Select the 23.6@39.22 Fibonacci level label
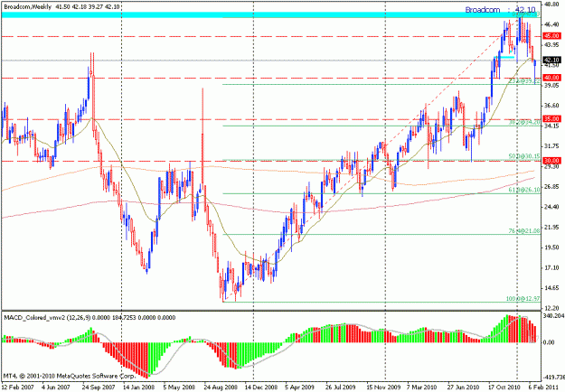565x392 pixels. [524, 81]
